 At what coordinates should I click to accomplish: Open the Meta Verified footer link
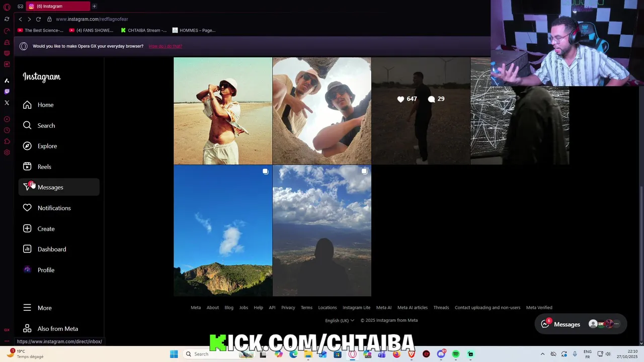[x=539, y=308]
